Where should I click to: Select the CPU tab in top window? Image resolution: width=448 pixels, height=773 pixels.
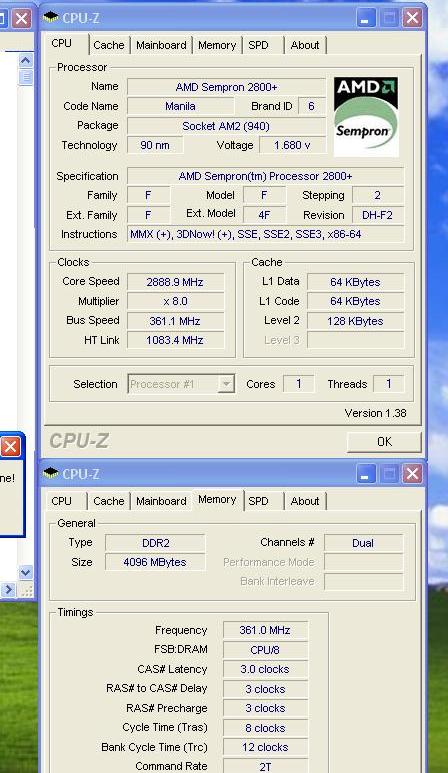[62, 43]
